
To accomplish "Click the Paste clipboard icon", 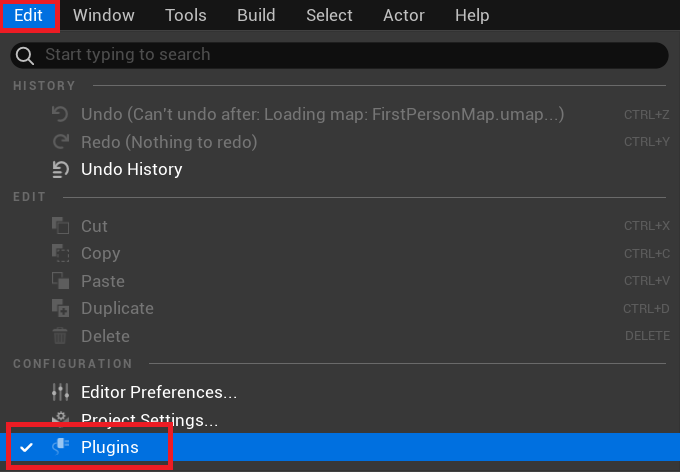I will [x=60, y=281].
